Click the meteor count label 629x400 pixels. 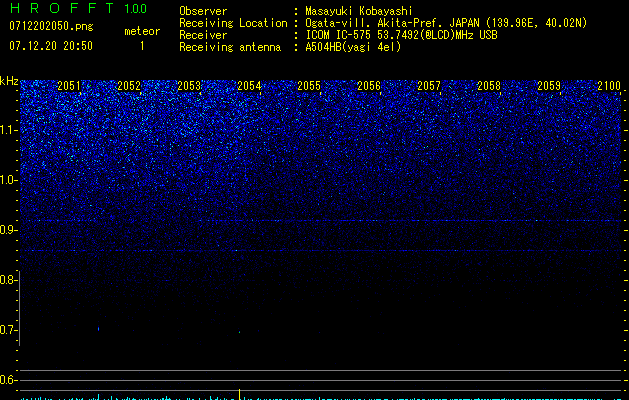pyautogui.click(x=142, y=31)
